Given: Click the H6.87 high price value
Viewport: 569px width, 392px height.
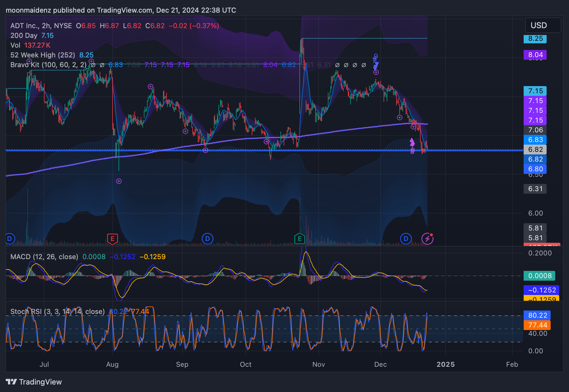Looking at the screenshot, I should 109,26.
